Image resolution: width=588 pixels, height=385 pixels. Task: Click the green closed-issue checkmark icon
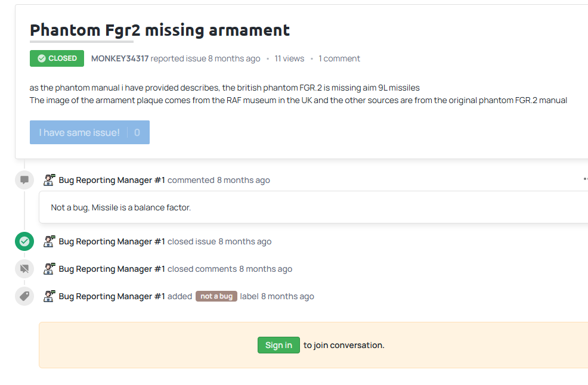point(24,241)
